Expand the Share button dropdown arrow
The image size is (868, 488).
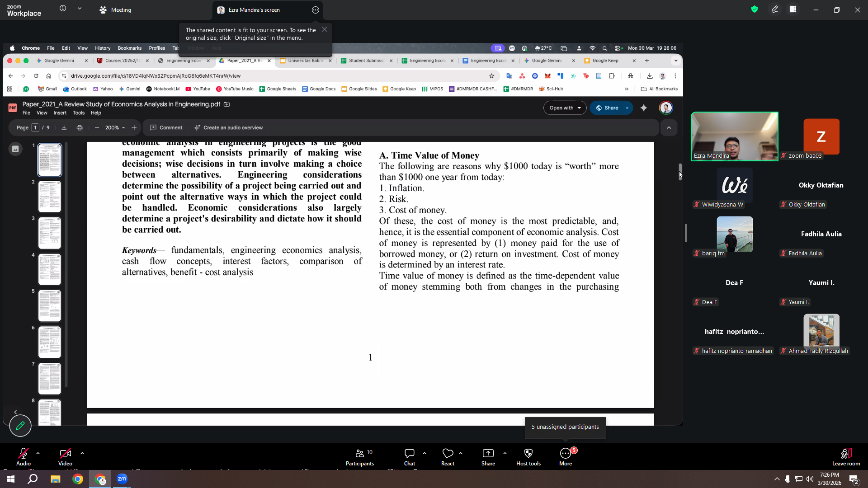point(627,108)
